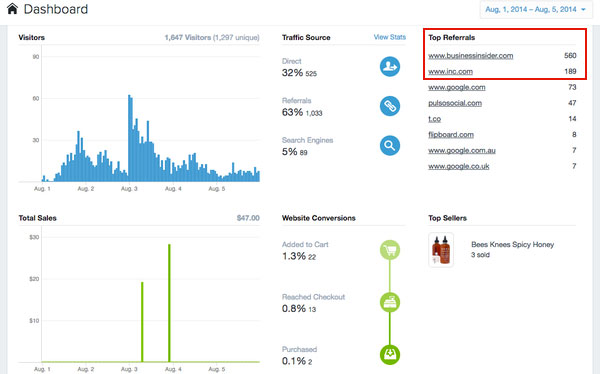The height and width of the screenshot is (374, 600).
Task: Click the Dashboard home icon
Action: coord(12,8)
